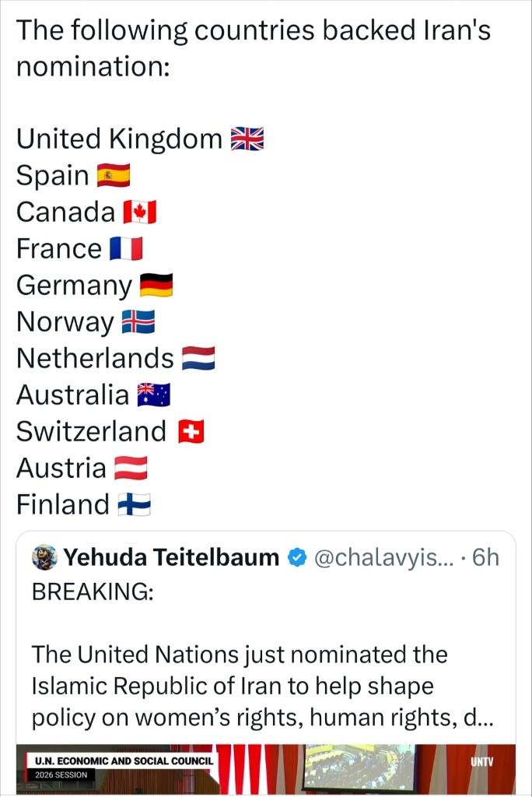Image resolution: width=532 pixels, height=797 pixels.
Task: Click the Australia flag emoji
Action: click(x=153, y=395)
